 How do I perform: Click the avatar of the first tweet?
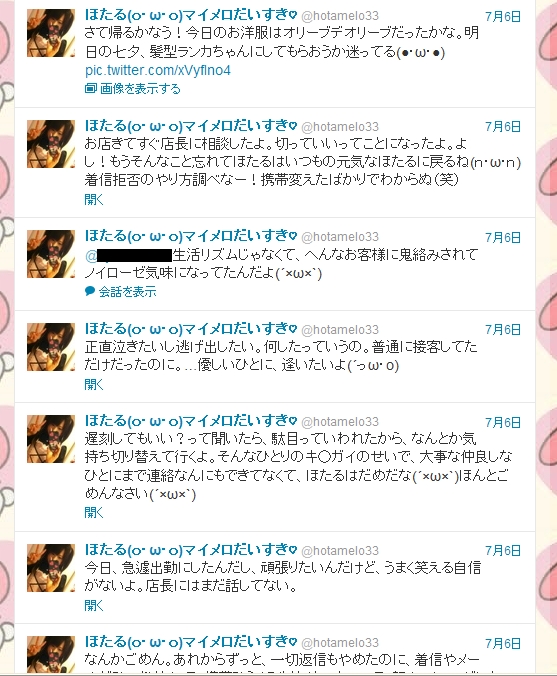[51, 33]
